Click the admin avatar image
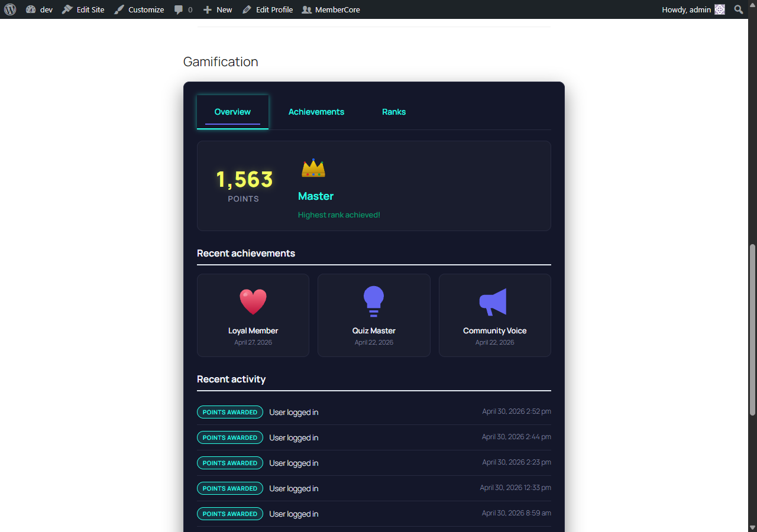 (720, 9)
